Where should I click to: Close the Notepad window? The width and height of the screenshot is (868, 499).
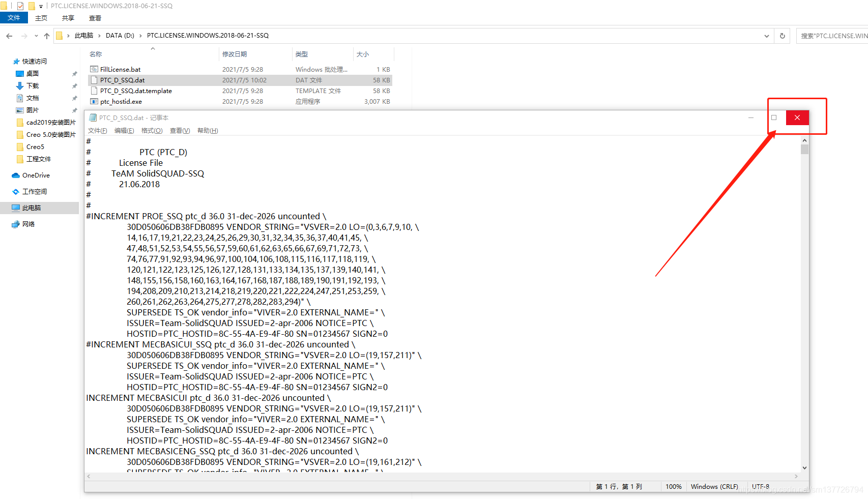pyautogui.click(x=797, y=118)
